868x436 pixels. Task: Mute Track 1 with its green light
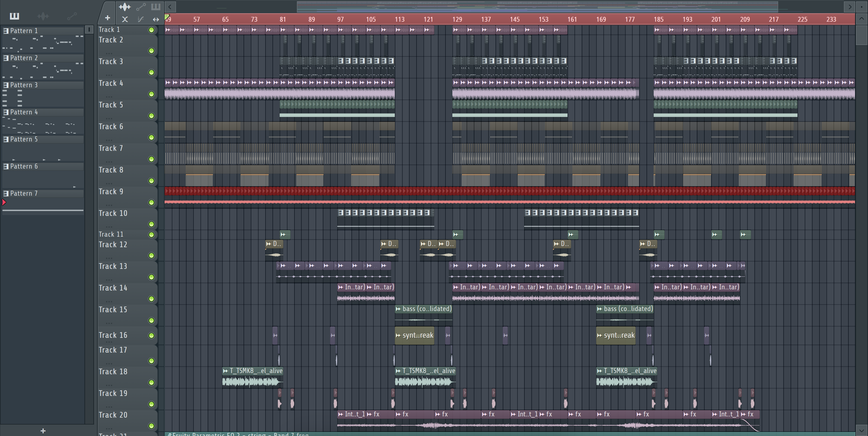[152, 30]
